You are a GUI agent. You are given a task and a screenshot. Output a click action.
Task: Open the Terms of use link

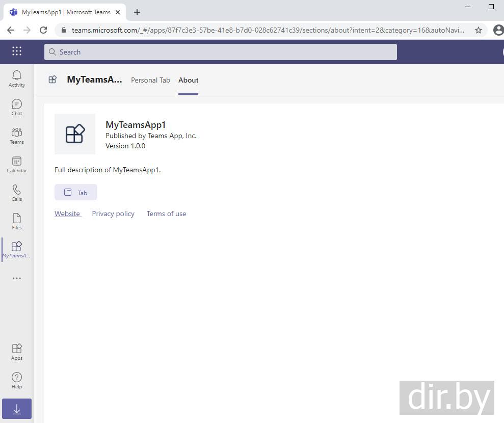[166, 214]
